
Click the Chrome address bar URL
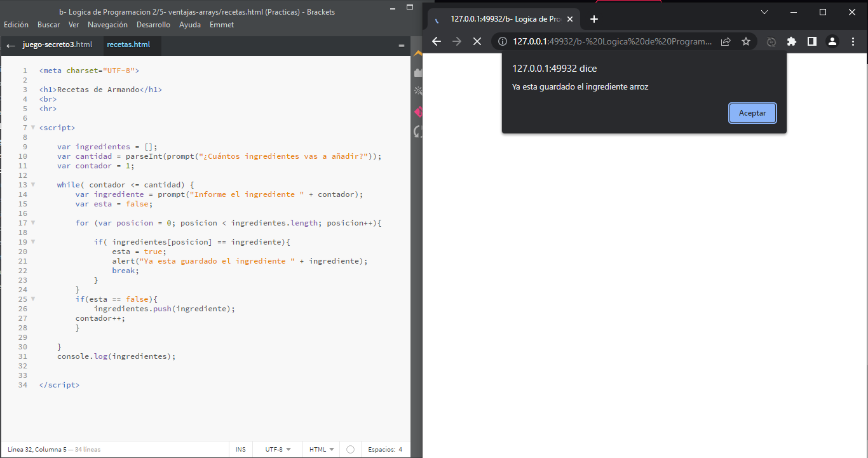[613, 41]
